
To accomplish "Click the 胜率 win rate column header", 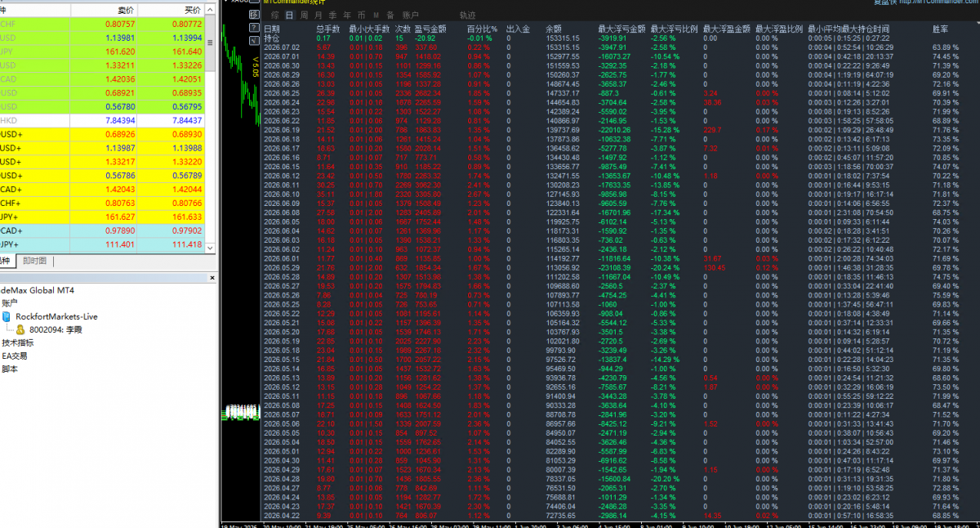I will pos(941,29).
